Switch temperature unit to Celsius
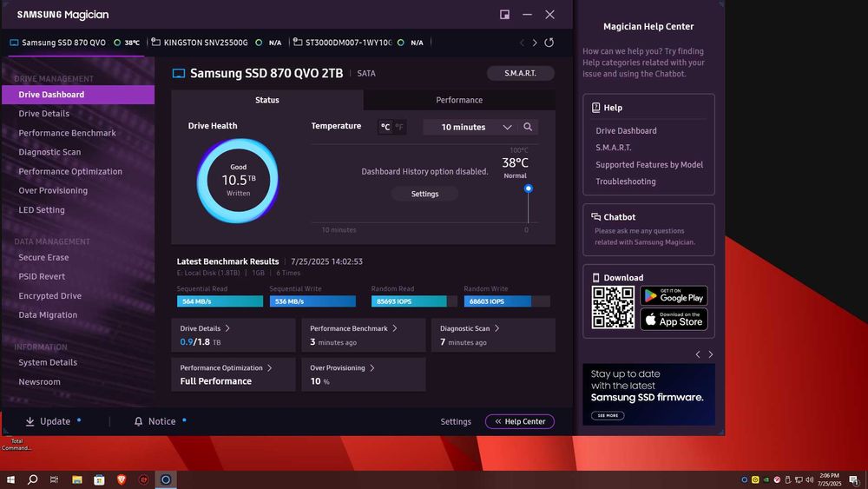 [385, 127]
